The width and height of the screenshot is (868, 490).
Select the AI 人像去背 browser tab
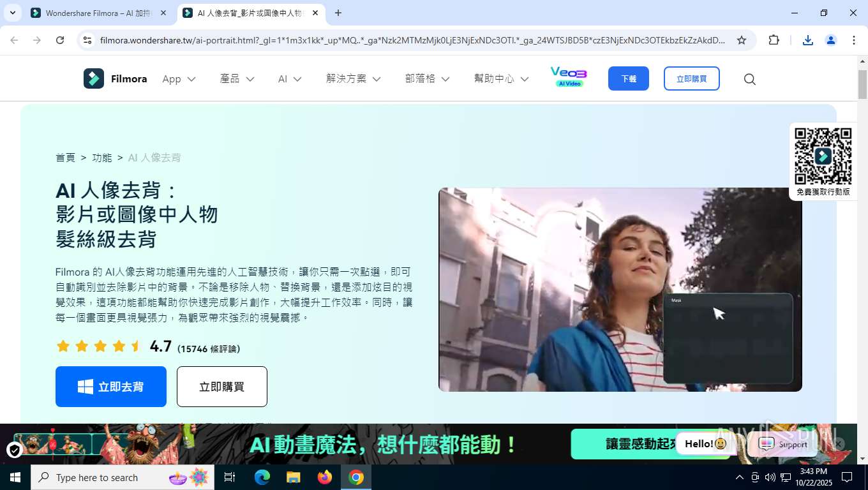point(251,13)
